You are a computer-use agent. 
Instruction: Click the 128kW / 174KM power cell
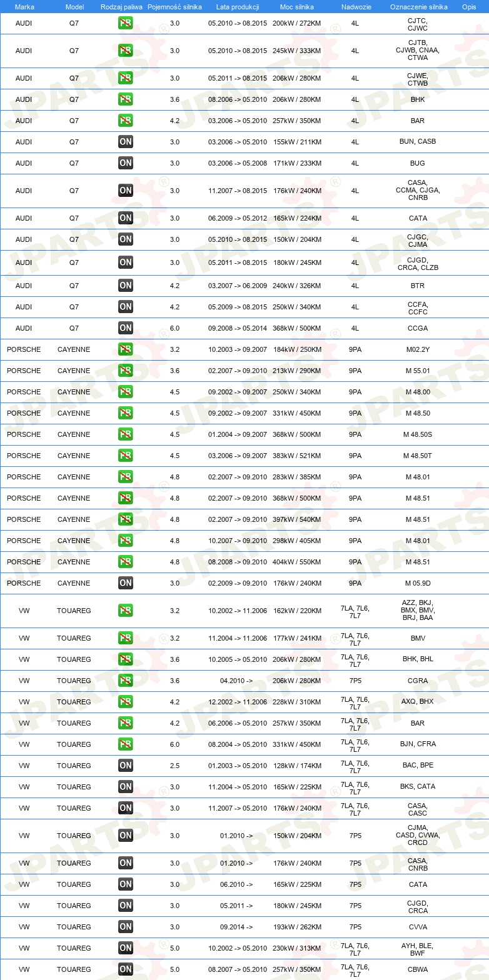click(x=297, y=766)
